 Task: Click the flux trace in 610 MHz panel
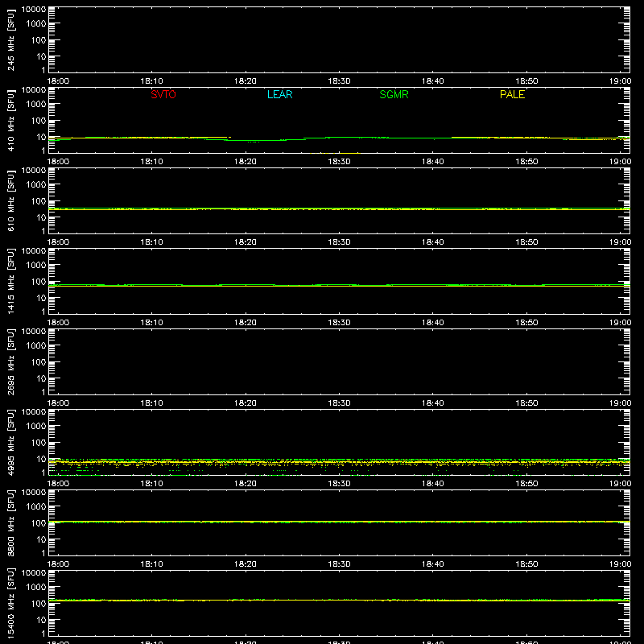339,209
